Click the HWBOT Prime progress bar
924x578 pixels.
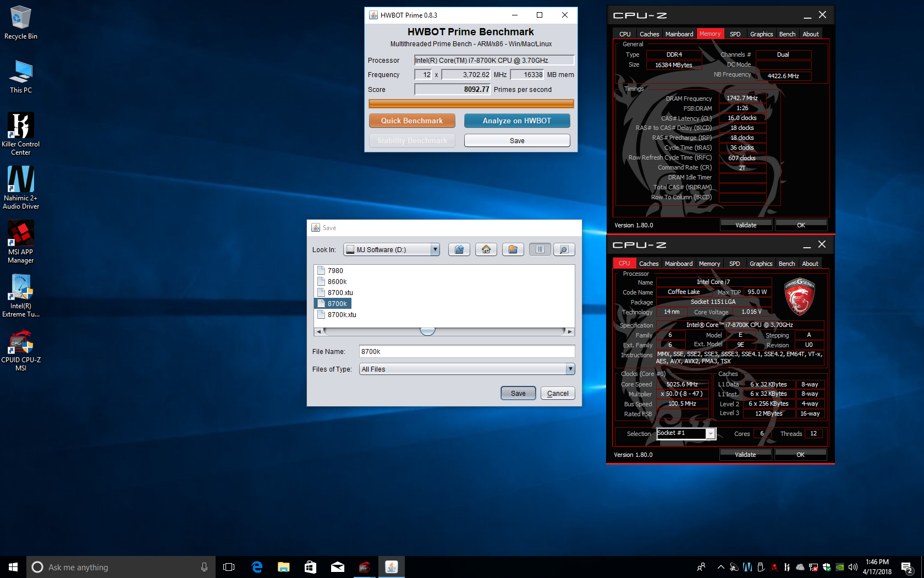tap(471, 103)
